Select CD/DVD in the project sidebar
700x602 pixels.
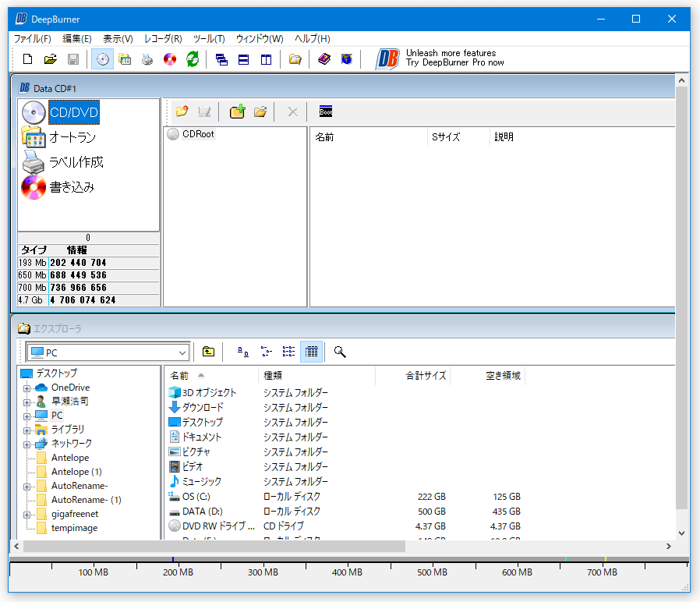[x=73, y=112]
